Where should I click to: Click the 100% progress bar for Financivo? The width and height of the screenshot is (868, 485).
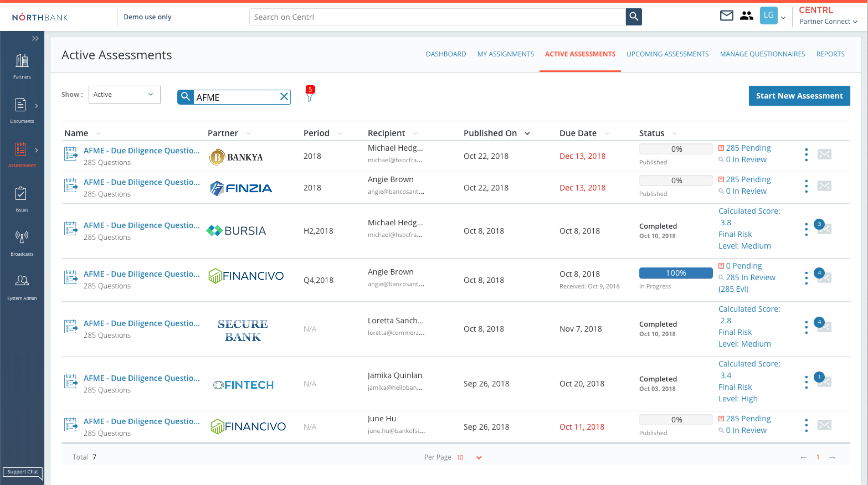click(x=676, y=273)
